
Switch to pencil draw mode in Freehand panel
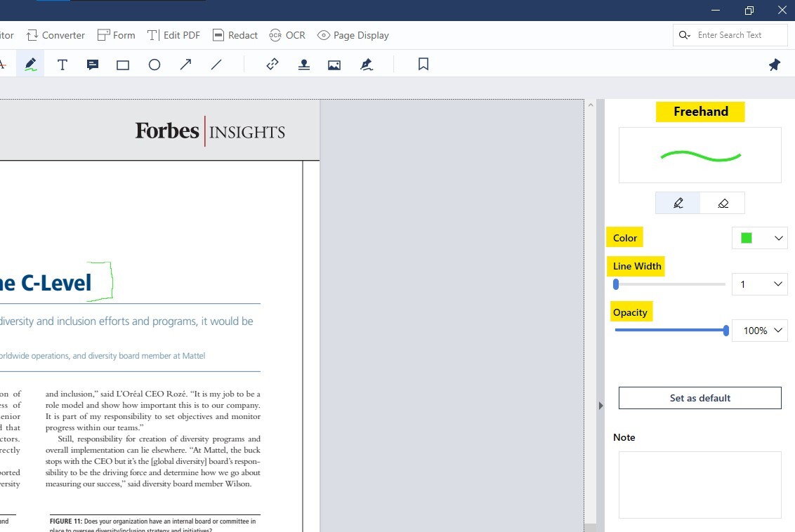coord(678,203)
